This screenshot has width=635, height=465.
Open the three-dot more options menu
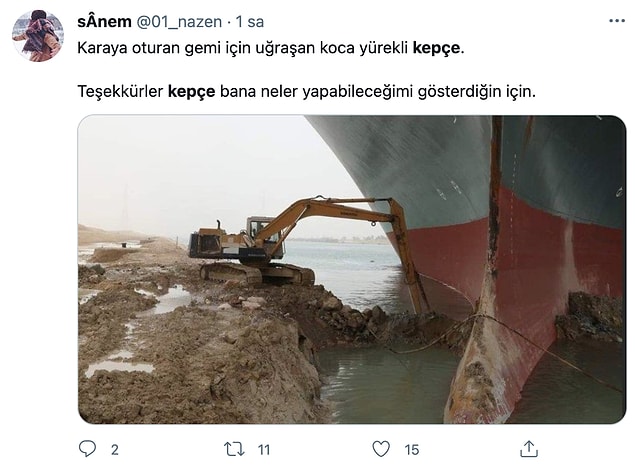pos(617,21)
